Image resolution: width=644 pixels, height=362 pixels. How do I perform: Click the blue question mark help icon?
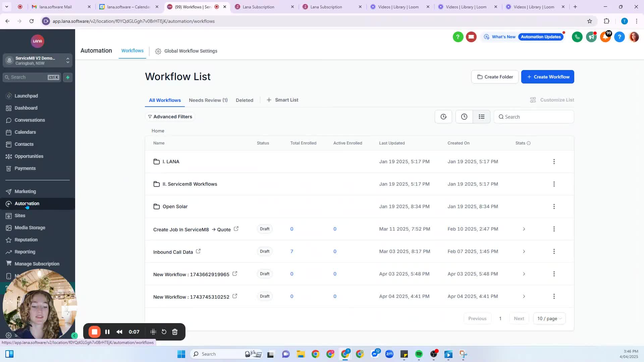(x=620, y=37)
